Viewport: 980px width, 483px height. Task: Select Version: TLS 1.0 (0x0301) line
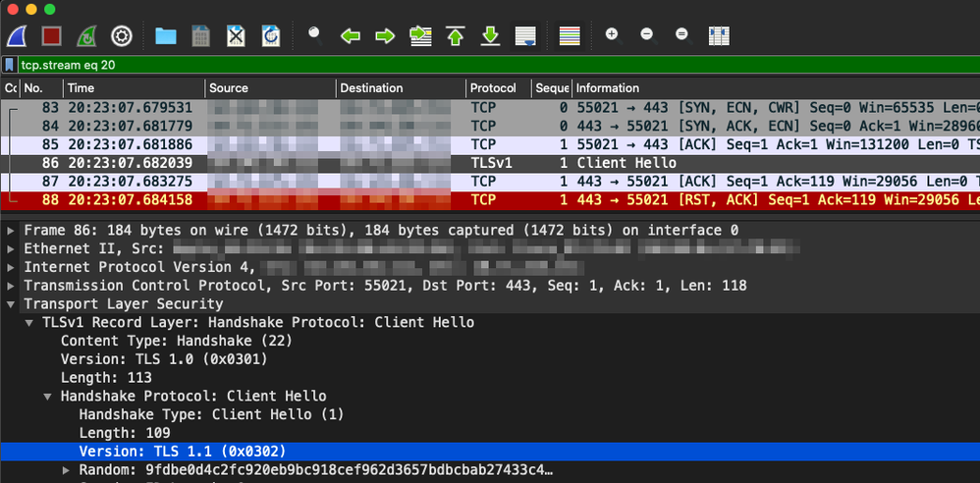164,359
